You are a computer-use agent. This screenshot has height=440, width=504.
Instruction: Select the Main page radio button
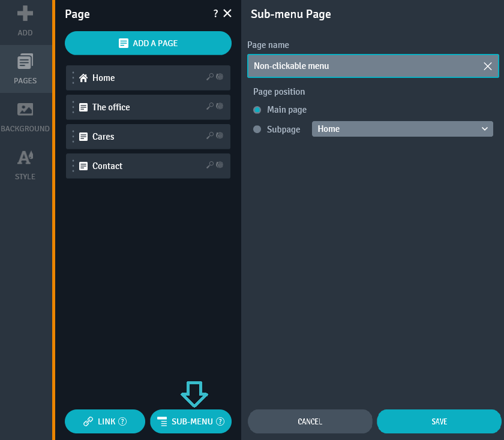coord(257,110)
